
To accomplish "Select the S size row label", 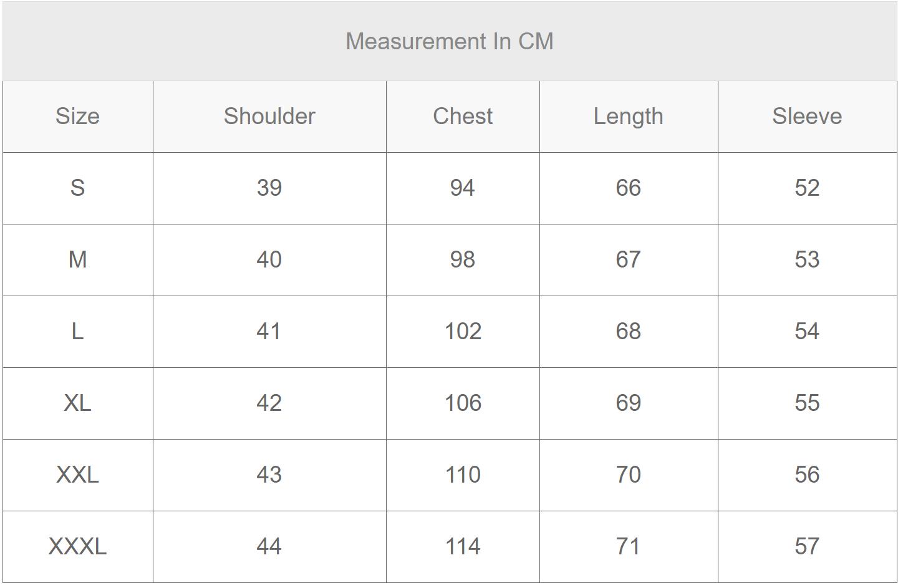I will point(77,188).
